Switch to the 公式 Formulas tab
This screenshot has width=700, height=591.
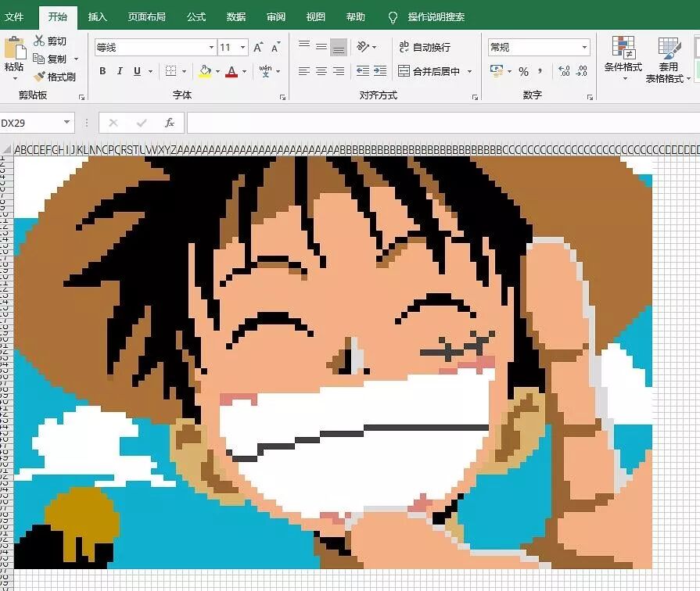pyautogui.click(x=196, y=17)
